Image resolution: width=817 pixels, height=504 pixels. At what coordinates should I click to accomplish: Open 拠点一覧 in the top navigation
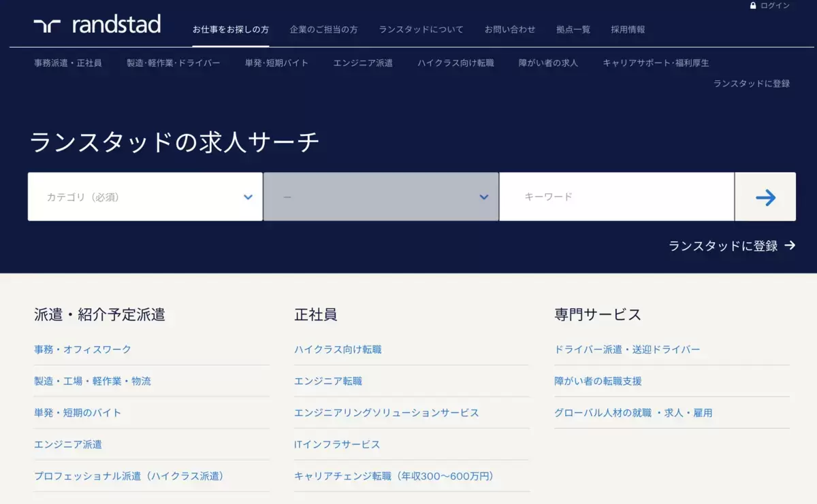pos(573,30)
